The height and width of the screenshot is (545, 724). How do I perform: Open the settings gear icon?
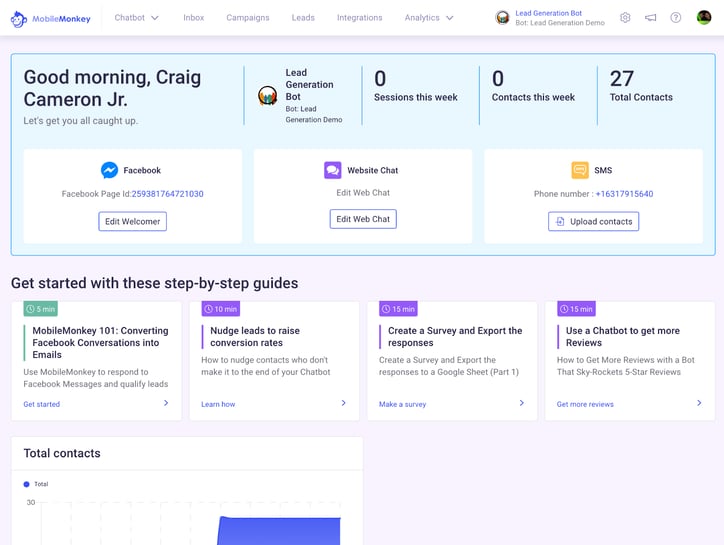625,18
